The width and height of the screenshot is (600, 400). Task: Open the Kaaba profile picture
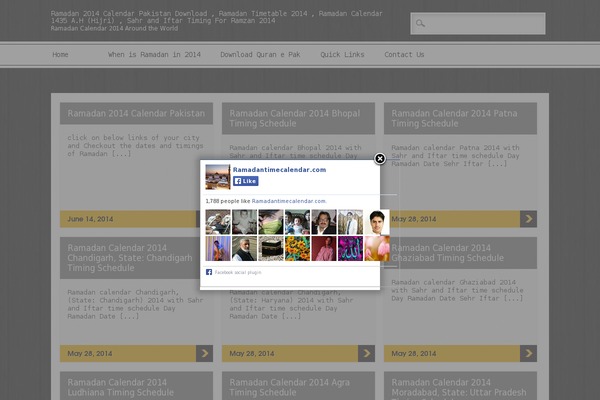click(x=271, y=248)
